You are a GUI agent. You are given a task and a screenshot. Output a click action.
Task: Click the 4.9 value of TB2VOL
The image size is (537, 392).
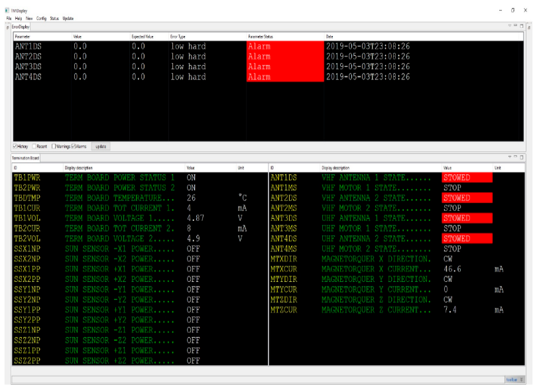[193, 239]
